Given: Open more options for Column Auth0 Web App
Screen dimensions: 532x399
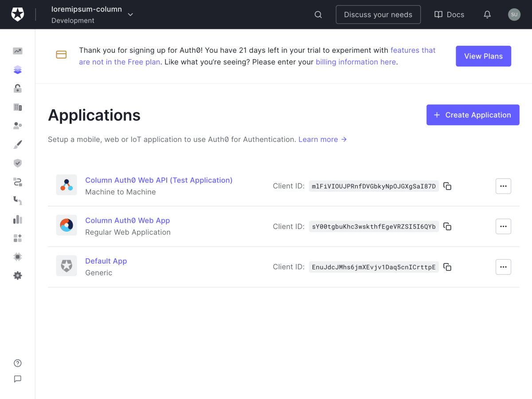Looking at the screenshot, I should (x=503, y=226).
